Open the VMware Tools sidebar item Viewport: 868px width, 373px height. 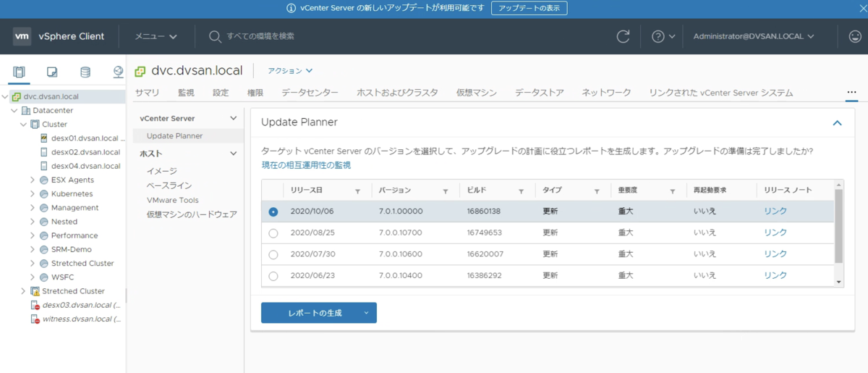172,200
